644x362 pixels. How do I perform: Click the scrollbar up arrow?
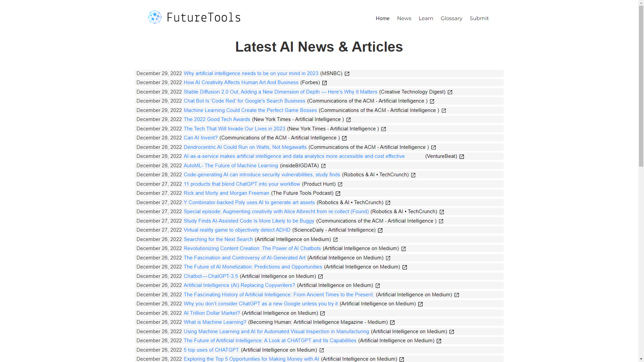click(641, 3)
